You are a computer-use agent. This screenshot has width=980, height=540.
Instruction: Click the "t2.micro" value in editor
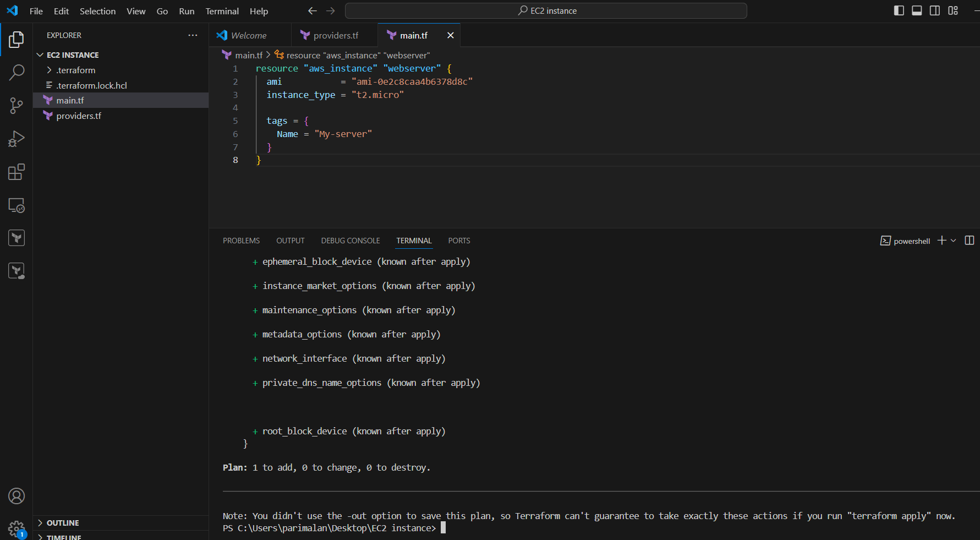click(x=377, y=95)
